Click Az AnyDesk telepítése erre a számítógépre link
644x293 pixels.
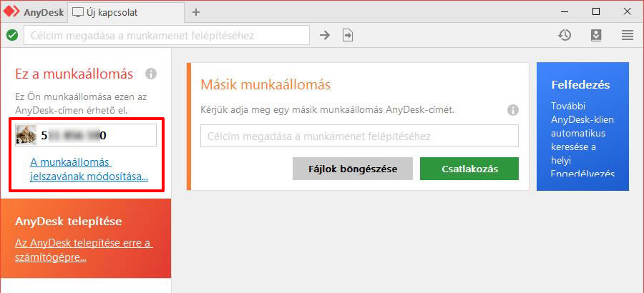84,250
